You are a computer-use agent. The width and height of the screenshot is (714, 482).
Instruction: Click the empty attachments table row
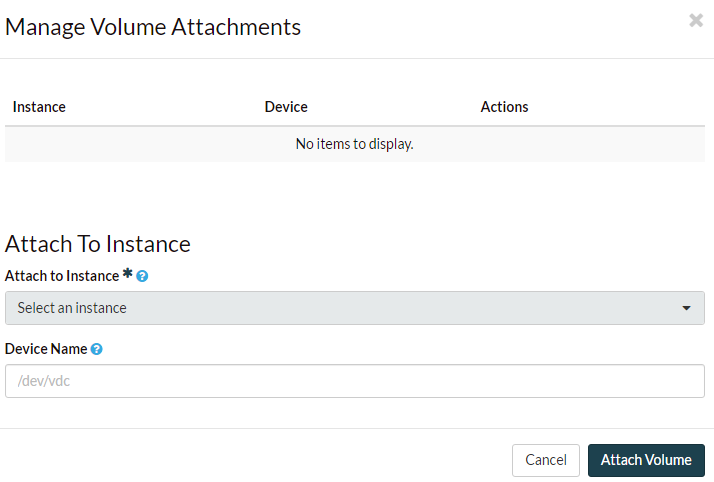click(150, 144)
